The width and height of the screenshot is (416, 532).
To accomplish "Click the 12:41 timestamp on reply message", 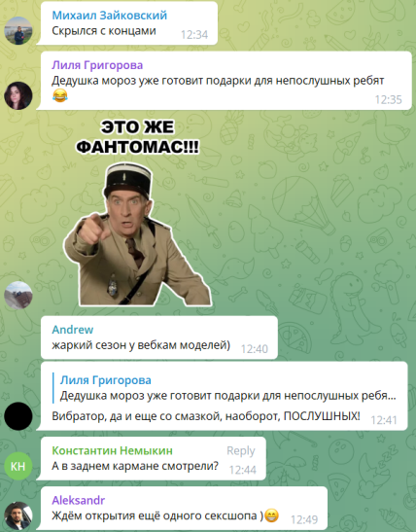I will [x=384, y=420].
